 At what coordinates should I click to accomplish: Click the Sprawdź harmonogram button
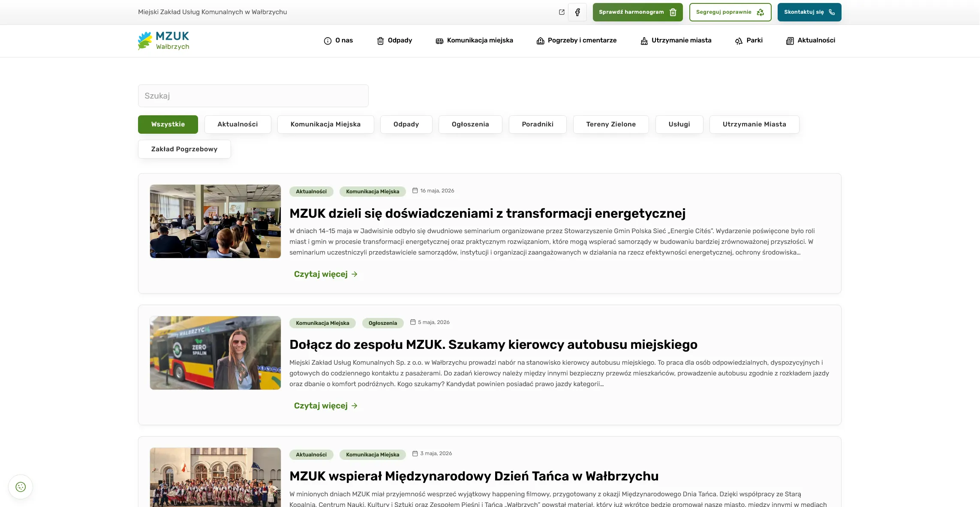(x=637, y=12)
